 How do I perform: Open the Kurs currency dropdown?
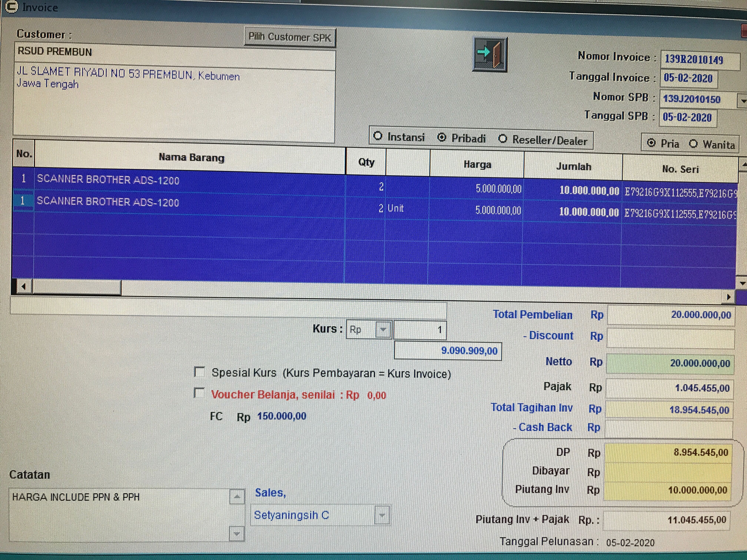point(383,329)
